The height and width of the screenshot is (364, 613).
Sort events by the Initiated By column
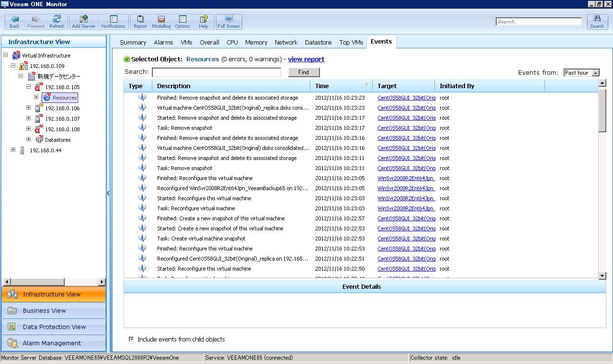coord(489,86)
